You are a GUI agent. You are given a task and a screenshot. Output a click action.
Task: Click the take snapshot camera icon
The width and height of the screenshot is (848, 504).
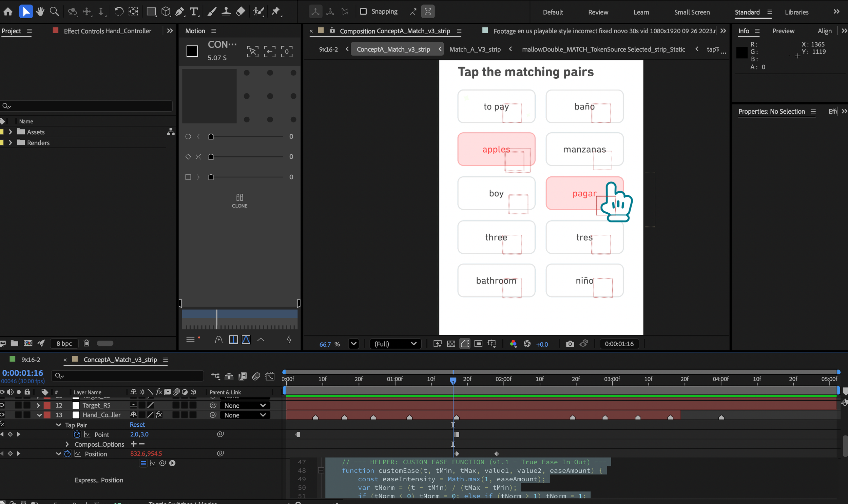coord(570,344)
